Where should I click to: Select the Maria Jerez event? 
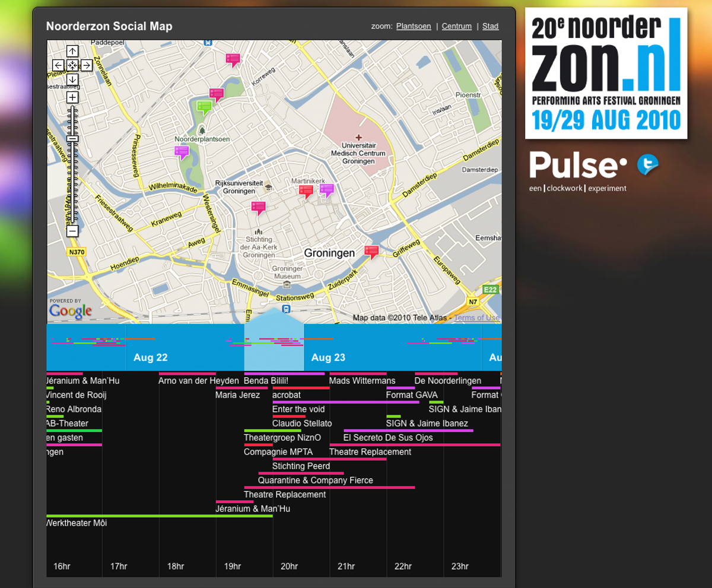coord(237,395)
